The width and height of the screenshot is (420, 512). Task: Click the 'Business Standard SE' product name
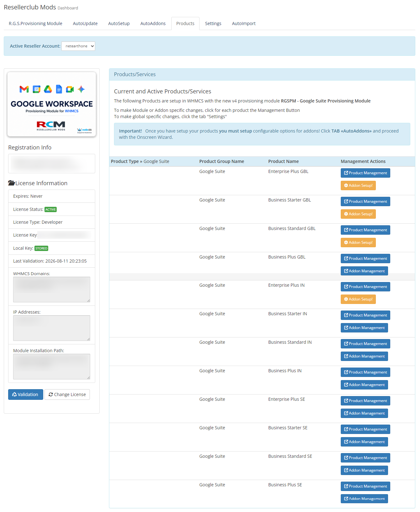290,456
